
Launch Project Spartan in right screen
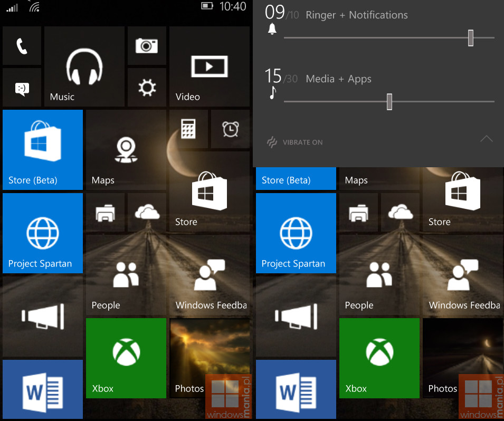point(296,233)
